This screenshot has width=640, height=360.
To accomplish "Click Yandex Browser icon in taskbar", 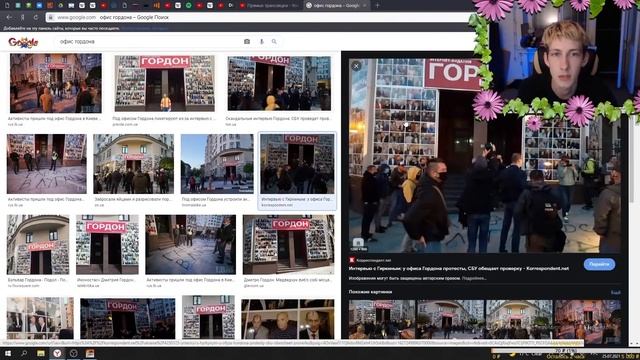I will tap(57, 353).
